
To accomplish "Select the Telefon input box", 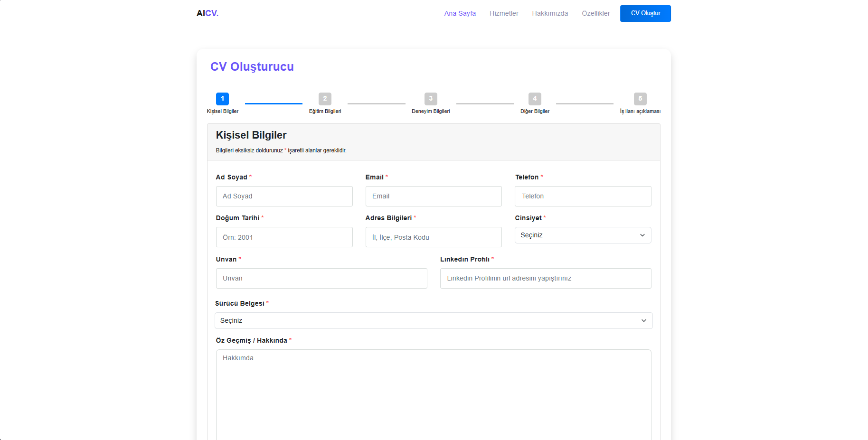I will [583, 197].
